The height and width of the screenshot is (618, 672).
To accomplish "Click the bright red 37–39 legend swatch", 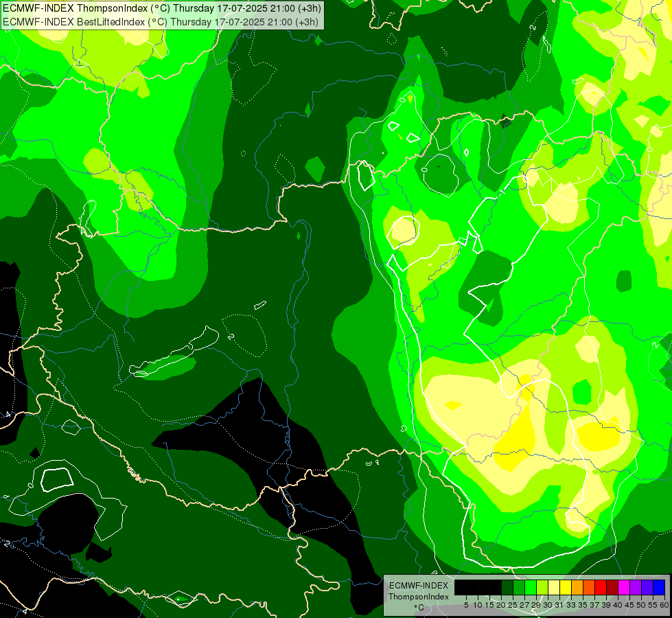I will tap(601, 587).
